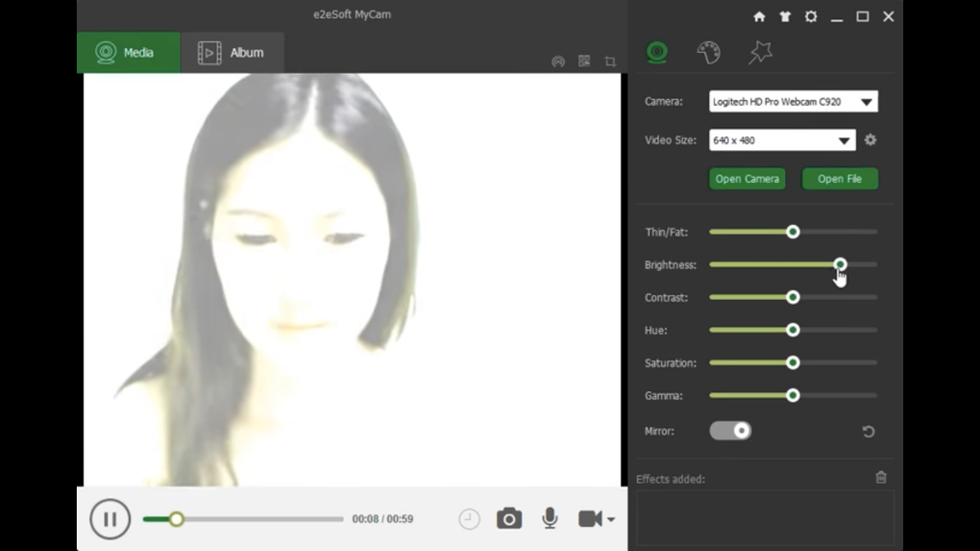The image size is (980, 551).
Task: Click the delayed capture timer icon
Action: (469, 519)
